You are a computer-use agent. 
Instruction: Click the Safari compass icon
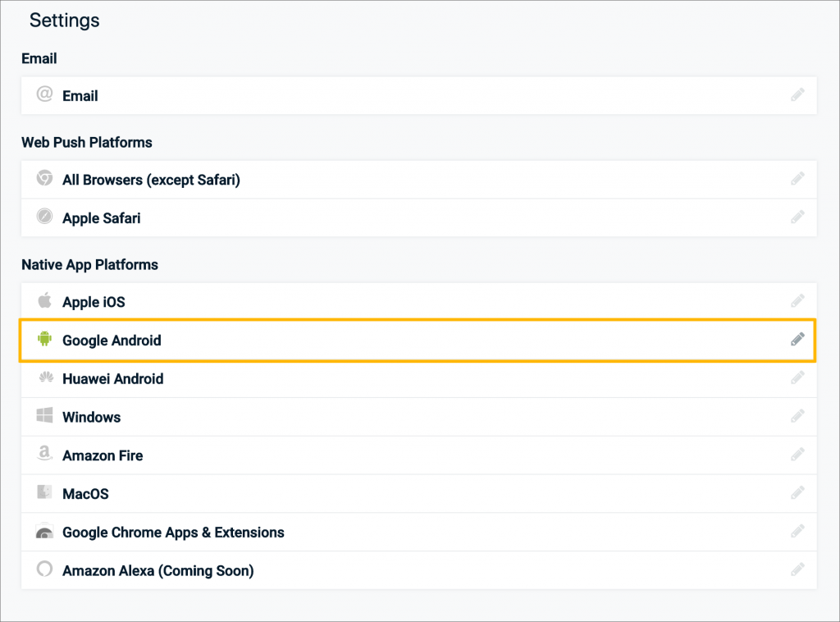point(44,217)
